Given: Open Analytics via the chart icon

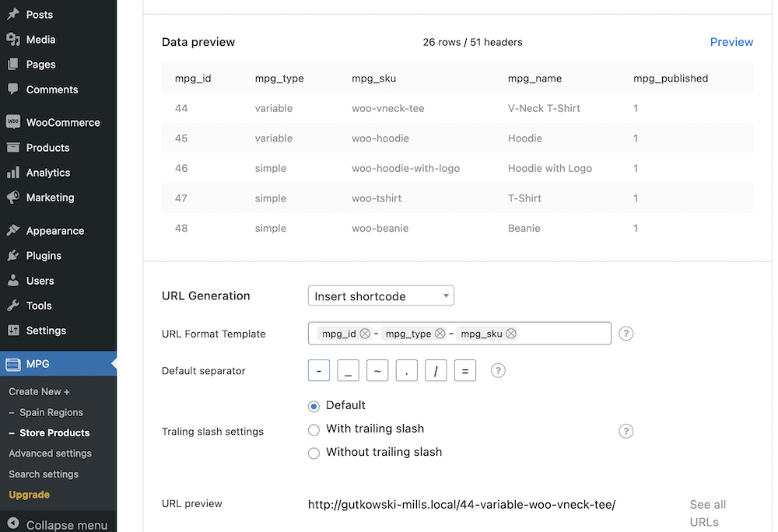Looking at the screenshot, I should 15,172.
